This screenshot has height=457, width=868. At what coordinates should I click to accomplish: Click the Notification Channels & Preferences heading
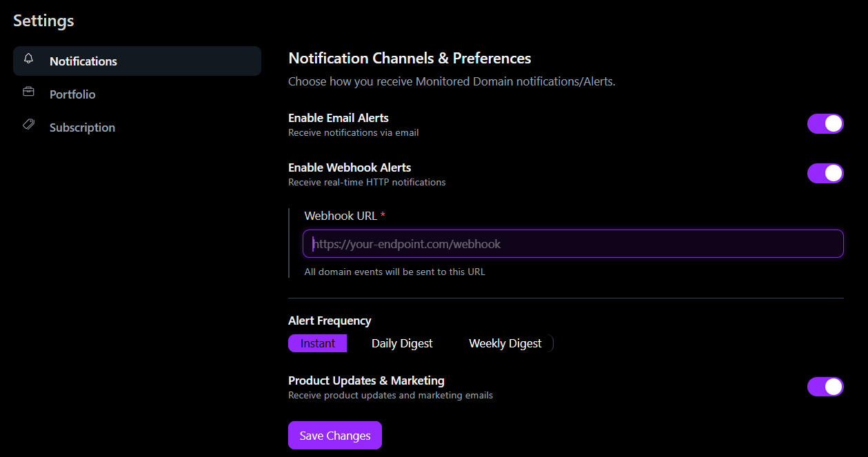pos(410,58)
